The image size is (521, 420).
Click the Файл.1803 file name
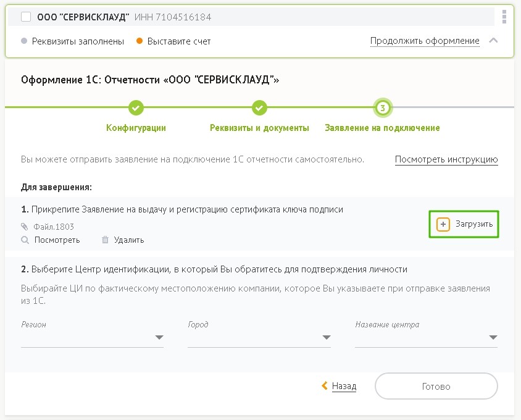pyautogui.click(x=54, y=227)
